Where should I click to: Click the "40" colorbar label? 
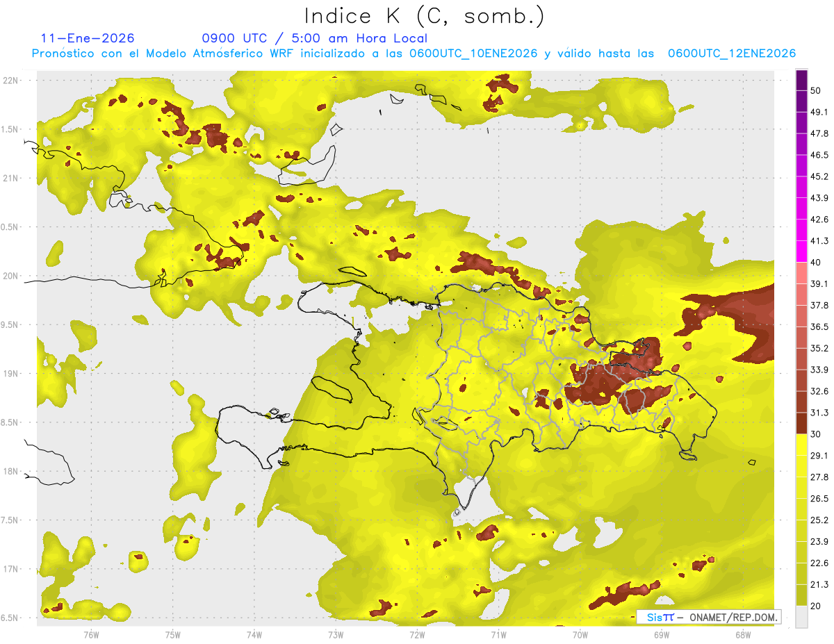817,263
